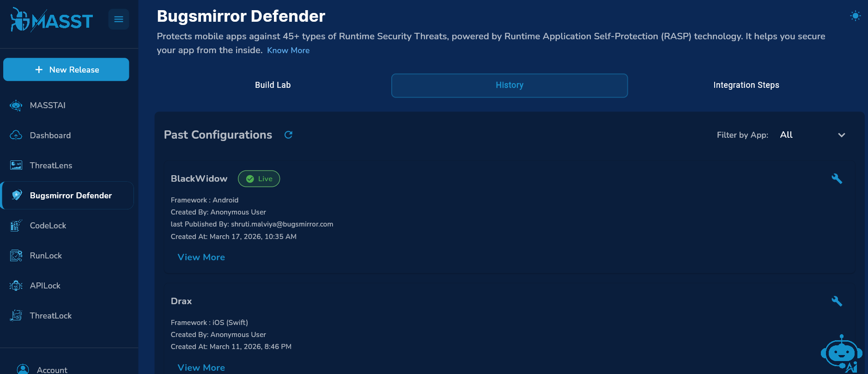Click 'Framework : Android' text
This screenshot has height=374, width=868.
[205, 200]
